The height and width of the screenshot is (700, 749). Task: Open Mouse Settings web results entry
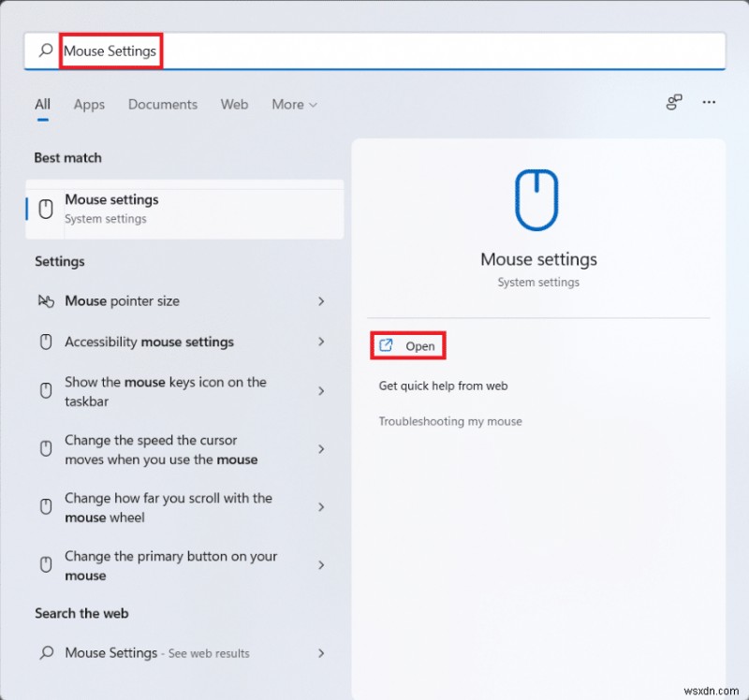pyautogui.click(x=111, y=653)
